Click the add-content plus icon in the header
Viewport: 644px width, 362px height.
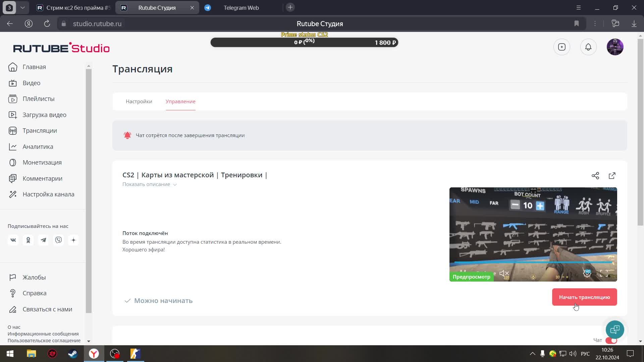pyautogui.click(x=562, y=47)
